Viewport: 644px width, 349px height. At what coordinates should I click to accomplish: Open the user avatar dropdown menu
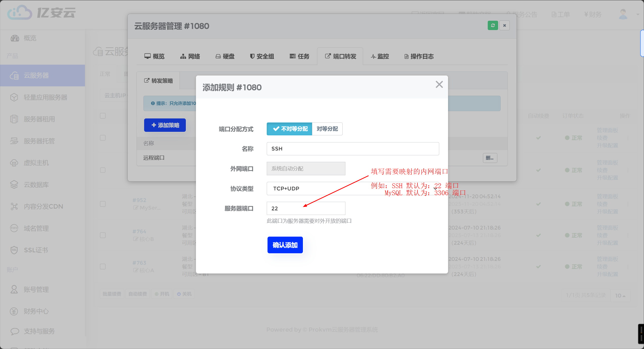[x=623, y=14]
